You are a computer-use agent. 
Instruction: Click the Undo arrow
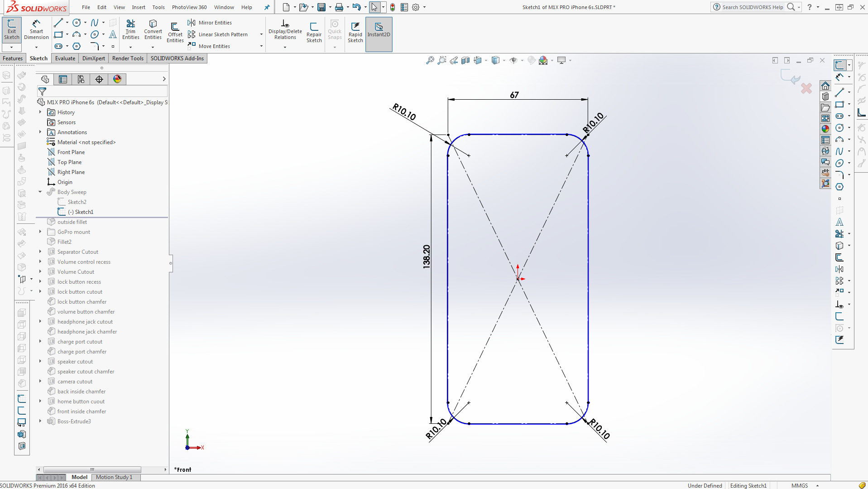357,7
